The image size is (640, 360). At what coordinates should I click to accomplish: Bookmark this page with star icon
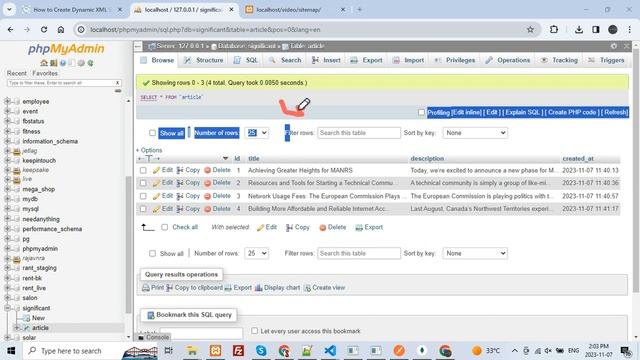click(x=530, y=29)
